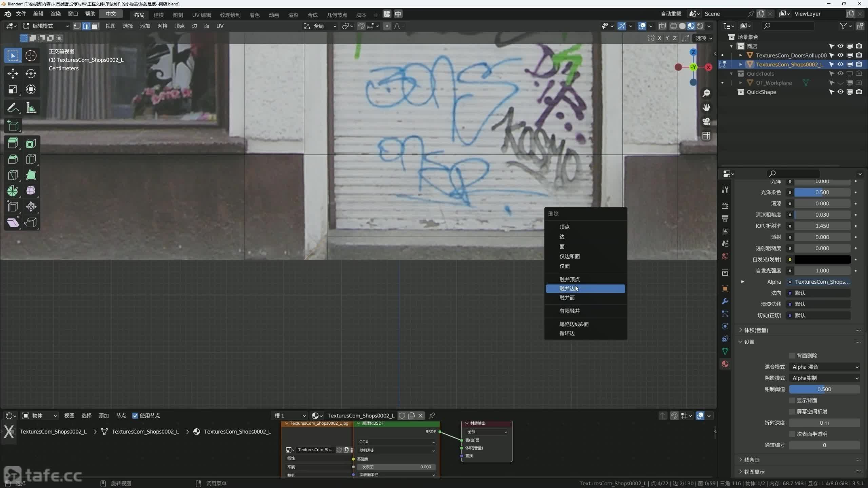Viewport: 868px width, 488px height.
Task: Toggle 屏幕空间折射 checkbox
Action: coord(792,411)
